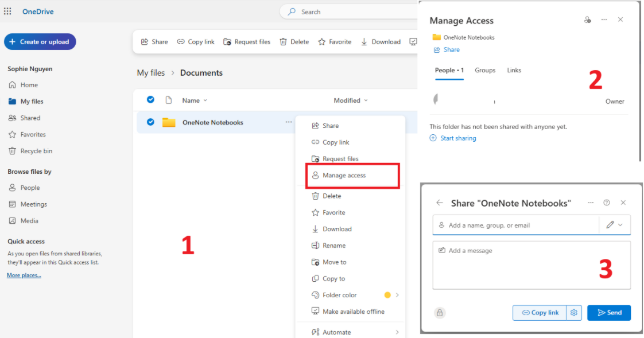Click Copy link in the top toolbar
This screenshot has height=338, width=644.
[196, 41]
